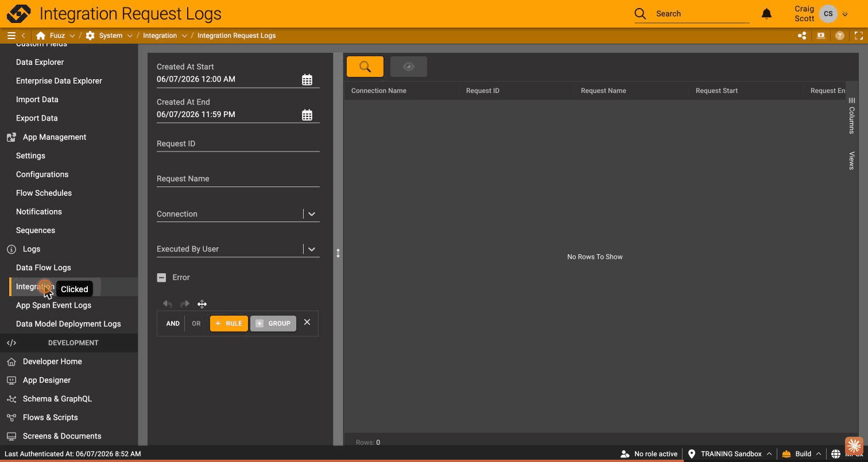Open the System breadcrumb chevron
868x462 pixels.
pos(130,36)
